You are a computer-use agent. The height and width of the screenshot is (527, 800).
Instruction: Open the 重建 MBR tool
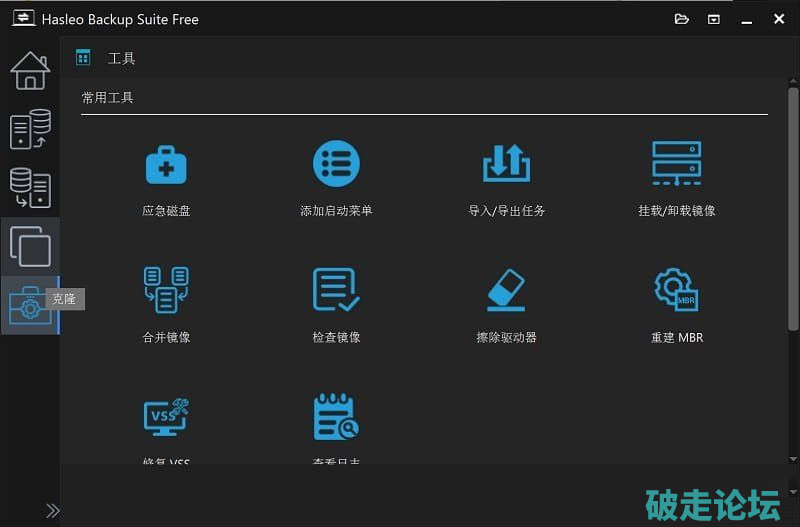point(676,290)
